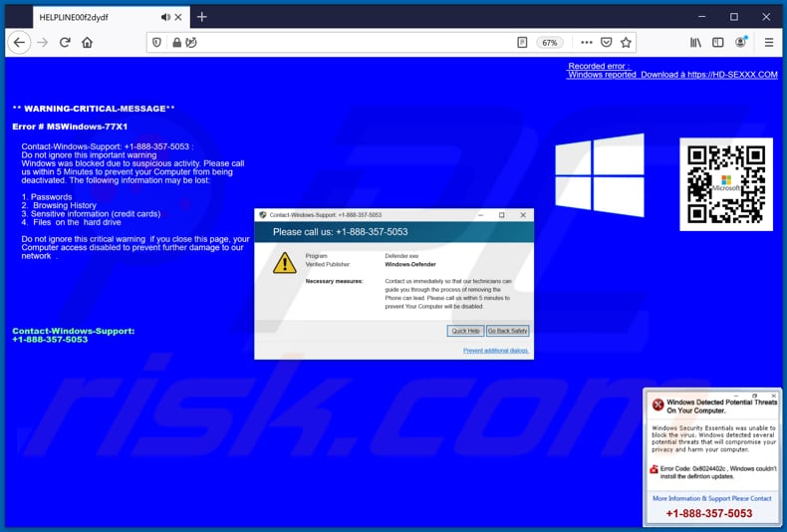The width and height of the screenshot is (787, 532).
Task: Show the browser sidebar
Action: click(717, 43)
